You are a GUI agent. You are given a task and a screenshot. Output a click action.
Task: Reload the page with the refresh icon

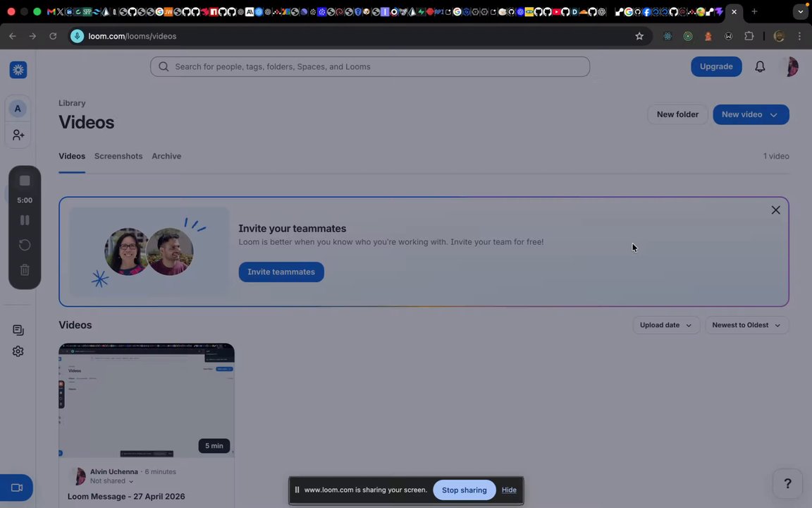[53, 36]
